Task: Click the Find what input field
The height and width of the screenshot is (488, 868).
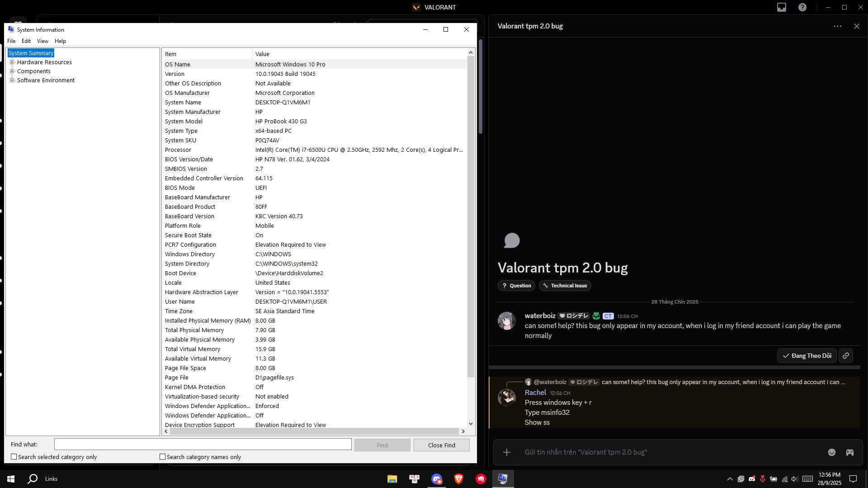Action: coord(203,445)
